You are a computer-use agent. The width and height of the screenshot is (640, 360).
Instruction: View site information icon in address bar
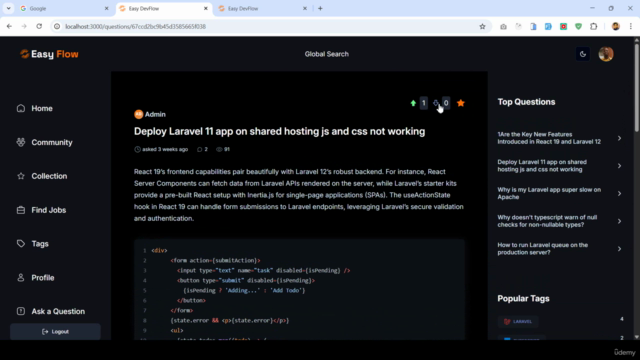[x=57, y=27]
